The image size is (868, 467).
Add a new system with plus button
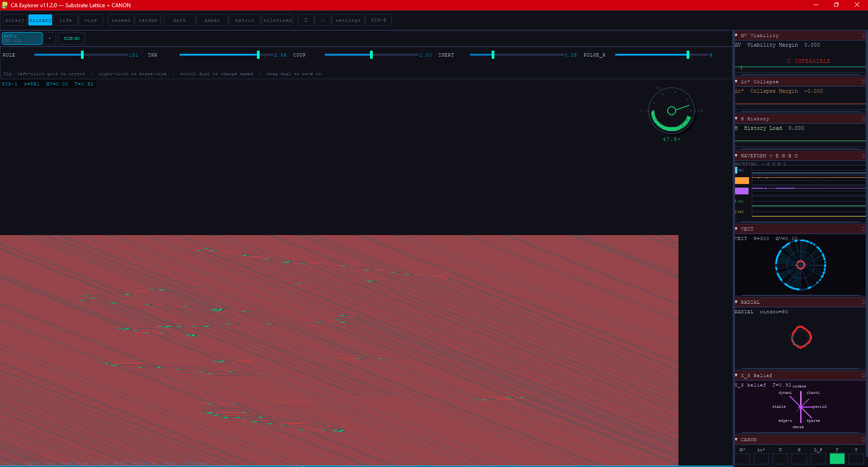coord(50,38)
